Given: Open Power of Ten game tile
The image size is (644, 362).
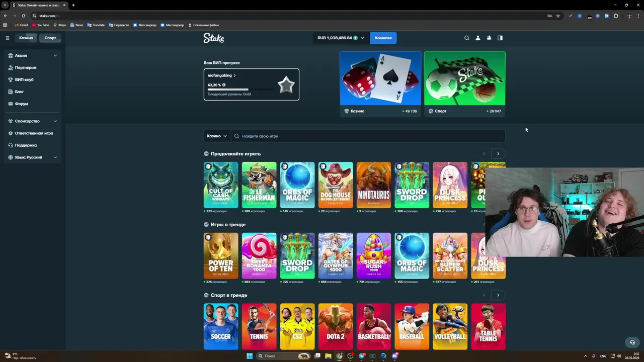Looking at the screenshot, I should tap(221, 256).
